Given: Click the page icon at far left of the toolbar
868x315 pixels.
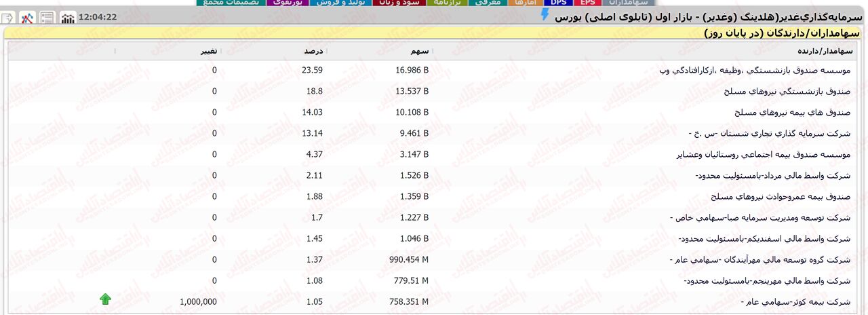Looking at the screenshot, I should [x=9, y=18].
